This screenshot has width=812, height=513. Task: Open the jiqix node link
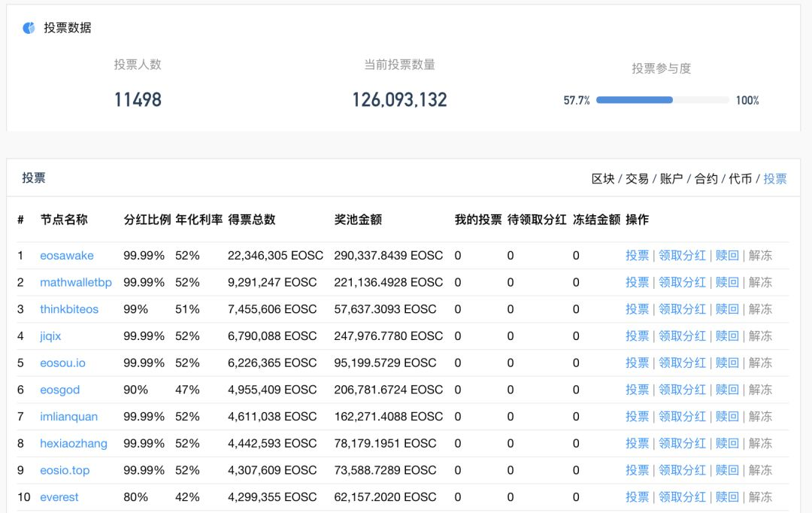click(x=51, y=336)
